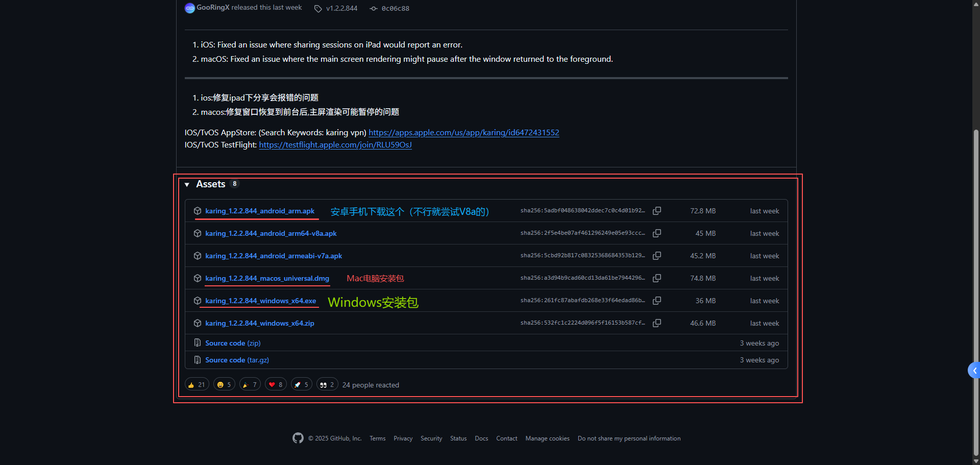Image resolution: width=980 pixels, height=465 pixels.
Task: Collapse the Assets section
Action: coord(187,184)
